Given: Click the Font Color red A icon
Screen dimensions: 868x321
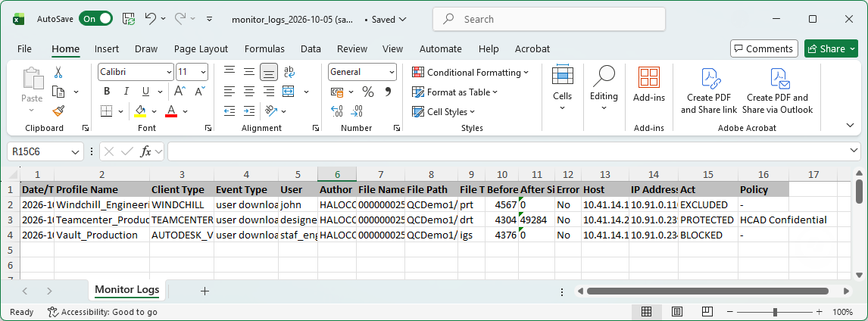Looking at the screenshot, I should (x=171, y=111).
